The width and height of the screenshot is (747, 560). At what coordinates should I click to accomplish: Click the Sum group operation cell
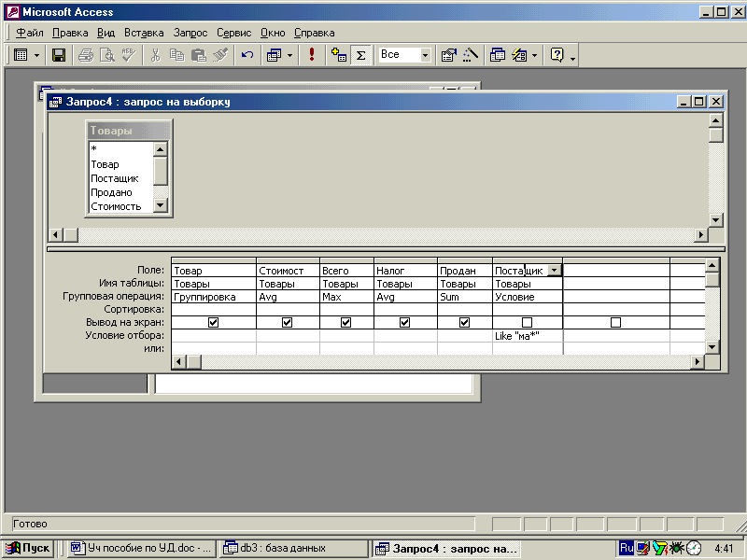464,297
